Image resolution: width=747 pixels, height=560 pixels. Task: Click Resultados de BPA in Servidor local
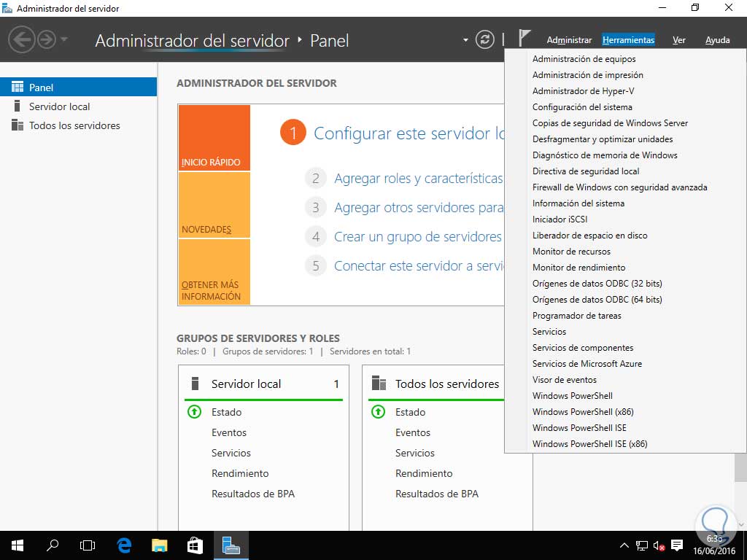click(253, 494)
